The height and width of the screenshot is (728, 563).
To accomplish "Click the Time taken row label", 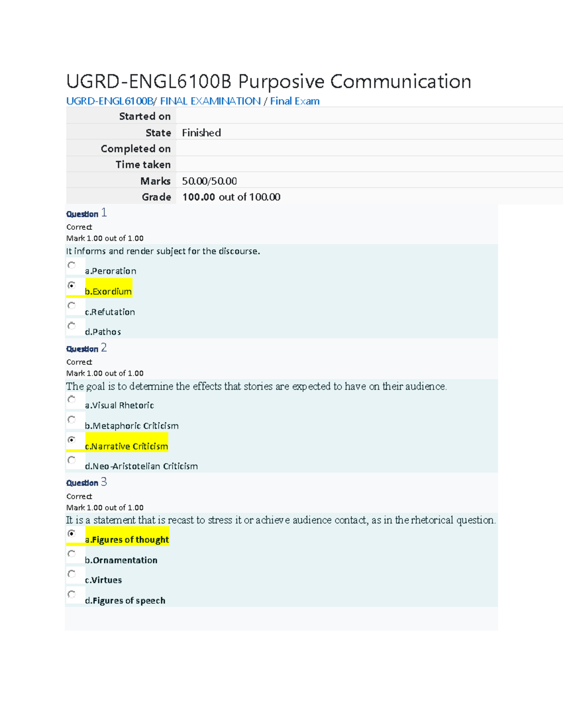I will coord(143,165).
